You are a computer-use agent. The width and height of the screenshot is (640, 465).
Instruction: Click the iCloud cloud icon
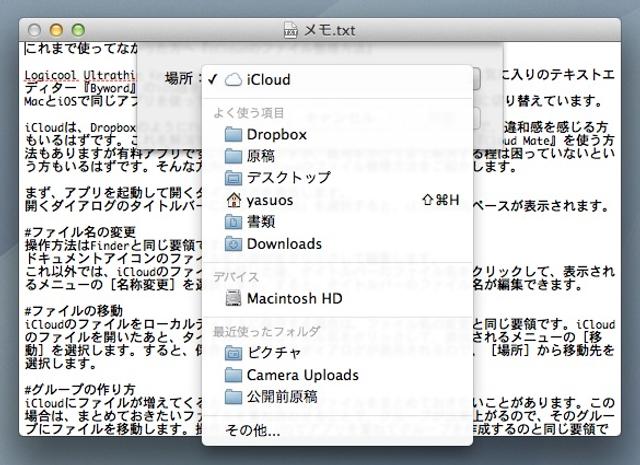pyautogui.click(x=233, y=79)
